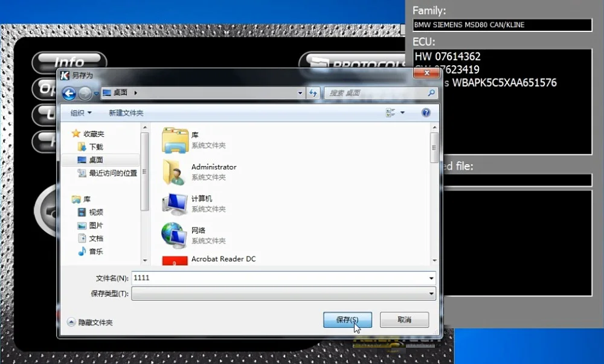Click 新建文件夹 to create a folder
The height and width of the screenshot is (364, 604).
click(x=126, y=113)
